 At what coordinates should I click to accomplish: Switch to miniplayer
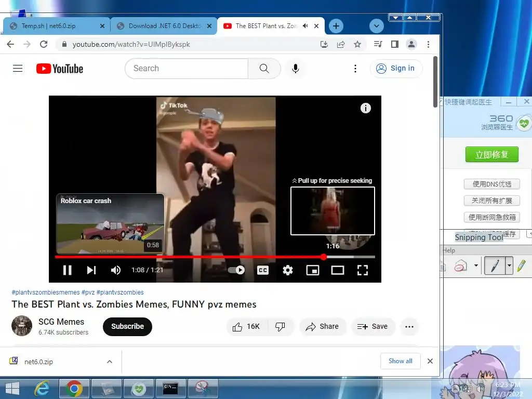tap(312, 270)
